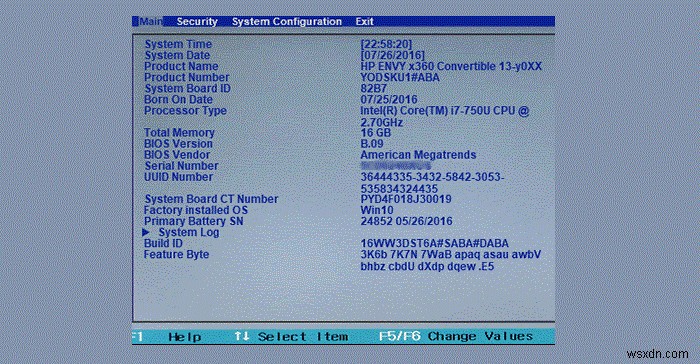The width and height of the screenshot is (700, 364).
Task: Click the Total Memory label
Action: click(x=179, y=133)
